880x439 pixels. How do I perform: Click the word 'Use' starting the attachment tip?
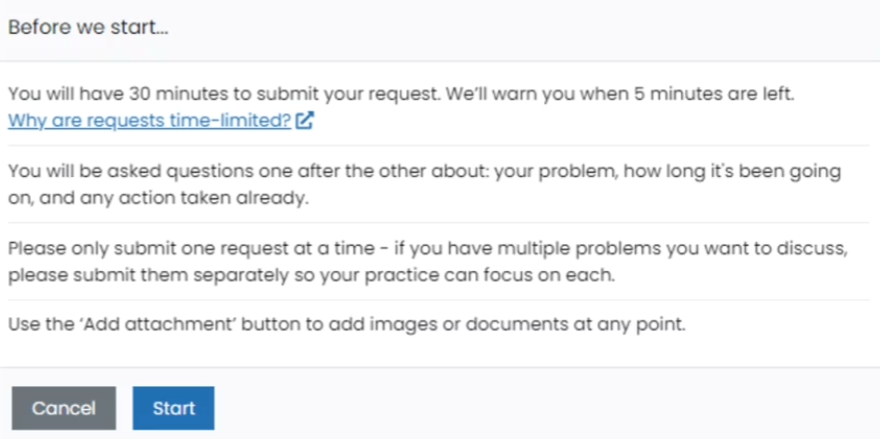[x=21, y=324]
